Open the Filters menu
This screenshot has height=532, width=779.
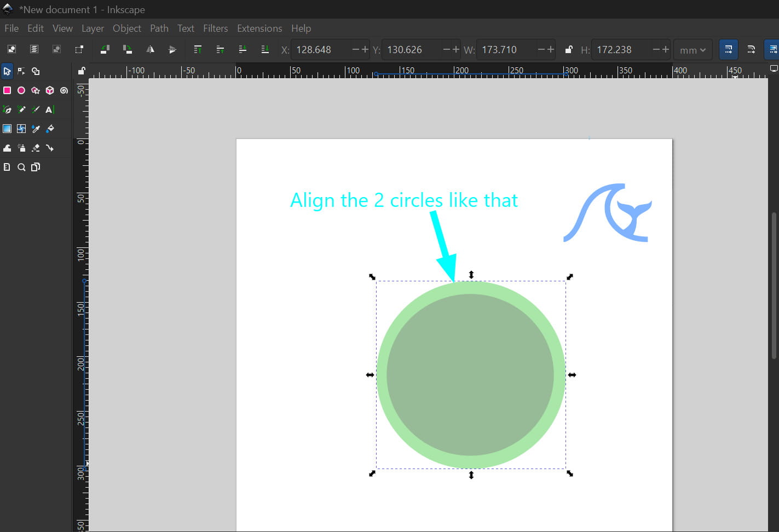tap(215, 28)
